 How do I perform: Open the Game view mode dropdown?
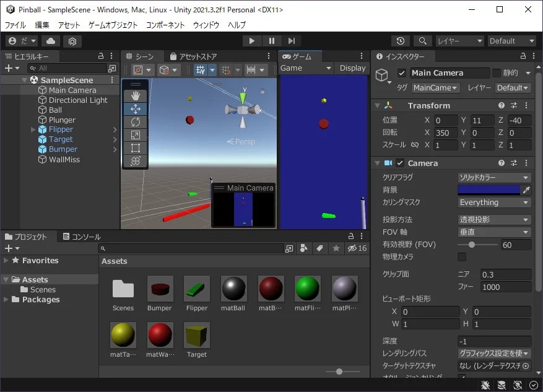pyautogui.click(x=306, y=68)
